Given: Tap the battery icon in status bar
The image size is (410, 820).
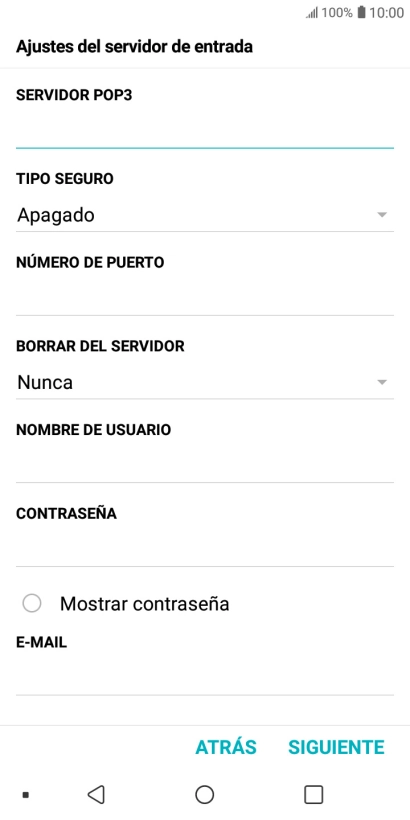Looking at the screenshot, I should pyautogui.click(x=361, y=13).
